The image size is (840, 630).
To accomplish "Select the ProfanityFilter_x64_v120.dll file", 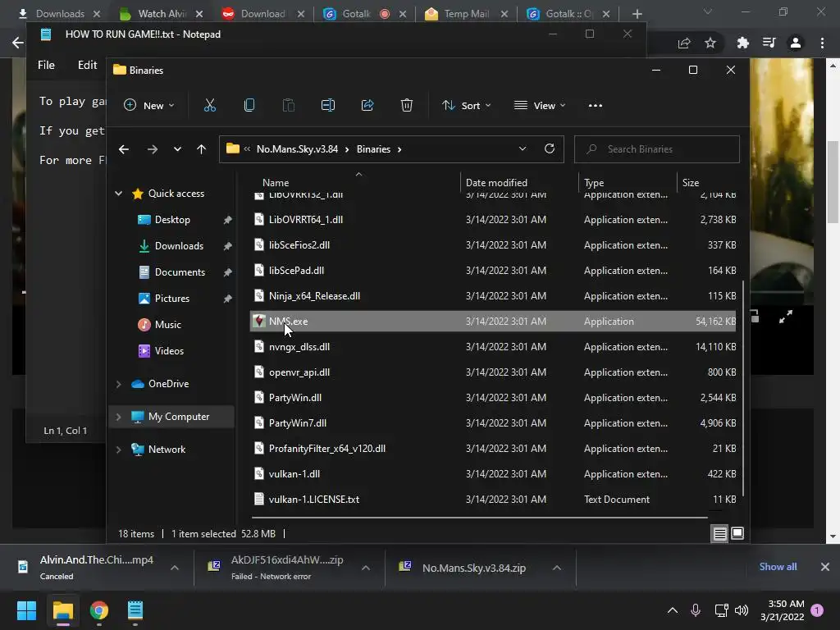I will pos(492,449).
